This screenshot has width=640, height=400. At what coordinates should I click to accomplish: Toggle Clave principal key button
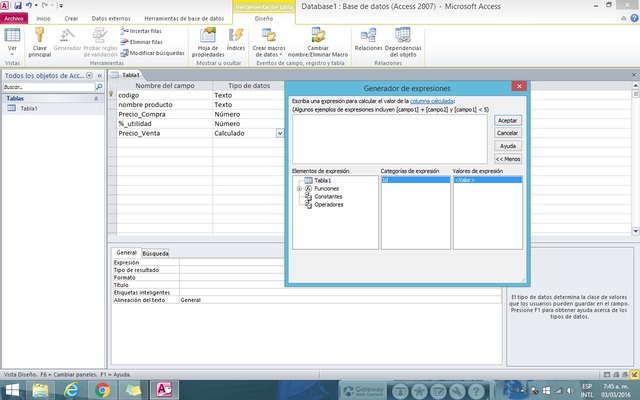point(40,42)
